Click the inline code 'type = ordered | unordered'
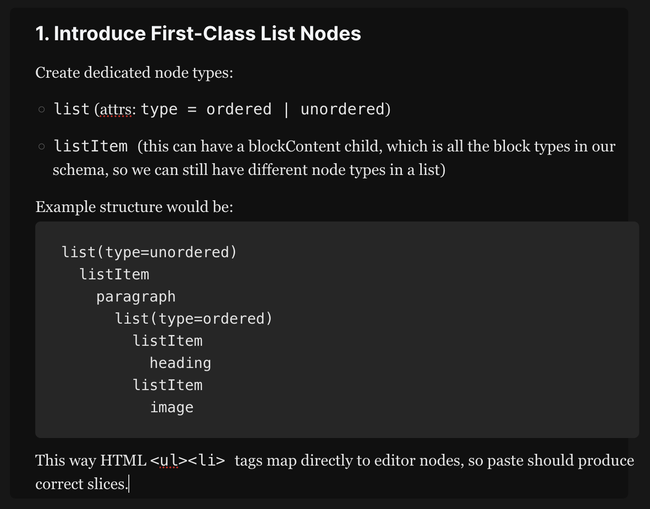 point(265,109)
